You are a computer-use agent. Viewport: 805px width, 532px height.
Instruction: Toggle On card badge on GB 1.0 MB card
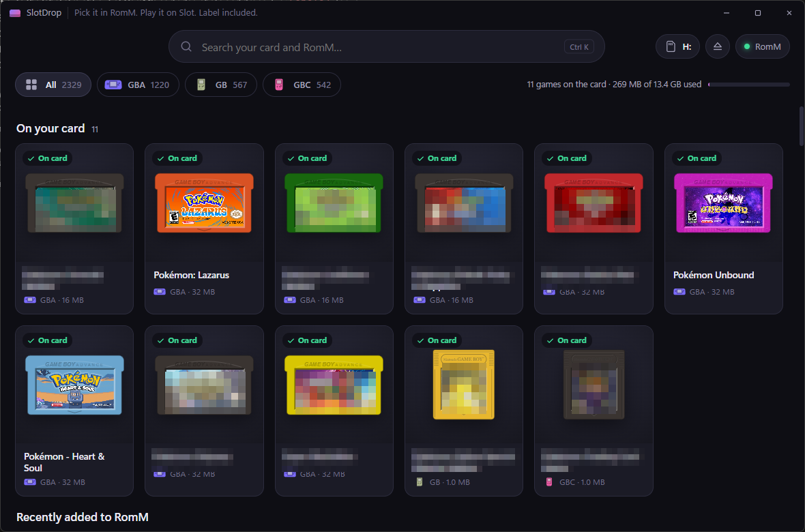pyautogui.click(x=437, y=340)
